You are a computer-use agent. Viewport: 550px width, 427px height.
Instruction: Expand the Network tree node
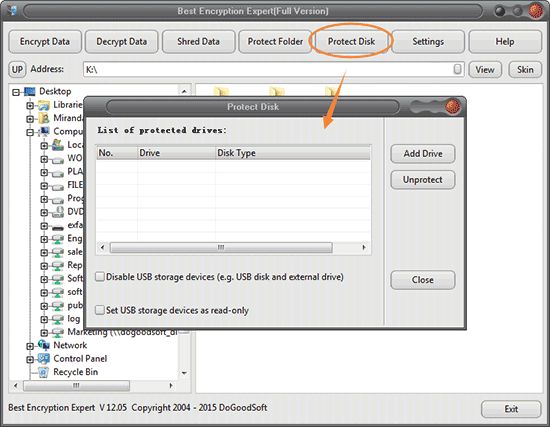pos(30,346)
